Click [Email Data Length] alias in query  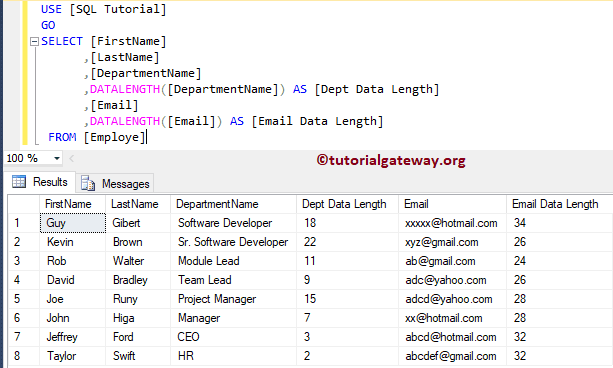pyautogui.click(x=317, y=121)
